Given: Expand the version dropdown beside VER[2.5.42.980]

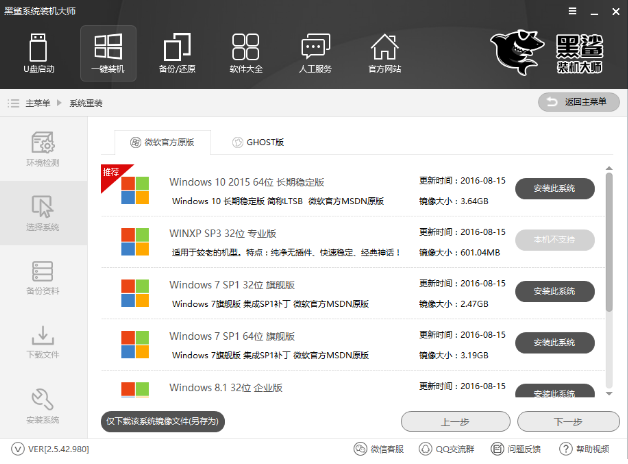Looking at the screenshot, I should pyautogui.click(x=14, y=449).
